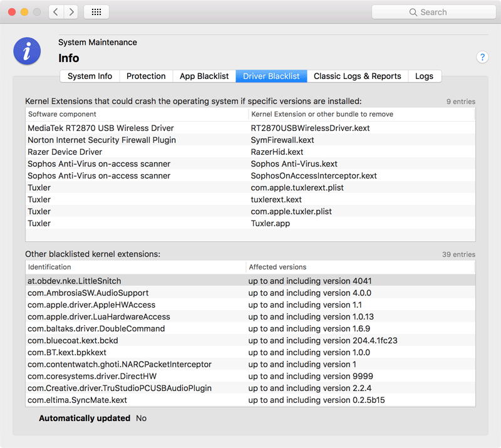Click the com.apple.tuxlerext.plist cell
501x448 pixels.
pos(297,188)
